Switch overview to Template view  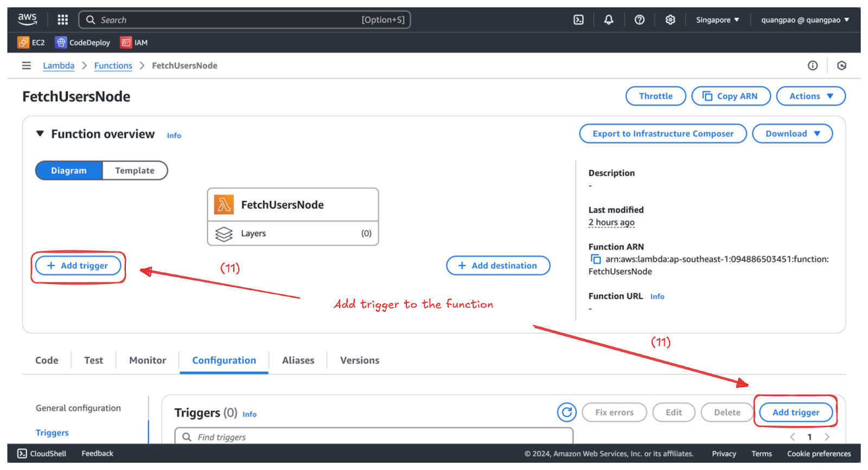pos(135,170)
